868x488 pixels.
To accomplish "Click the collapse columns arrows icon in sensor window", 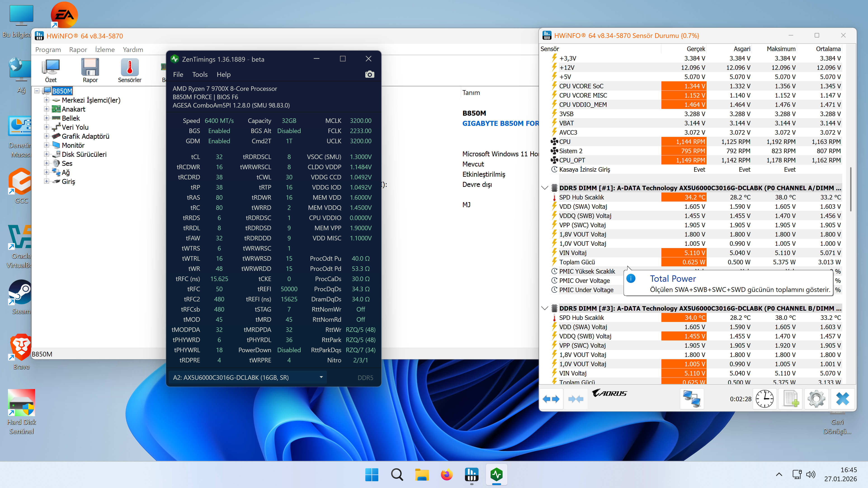I will pyautogui.click(x=576, y=399).
